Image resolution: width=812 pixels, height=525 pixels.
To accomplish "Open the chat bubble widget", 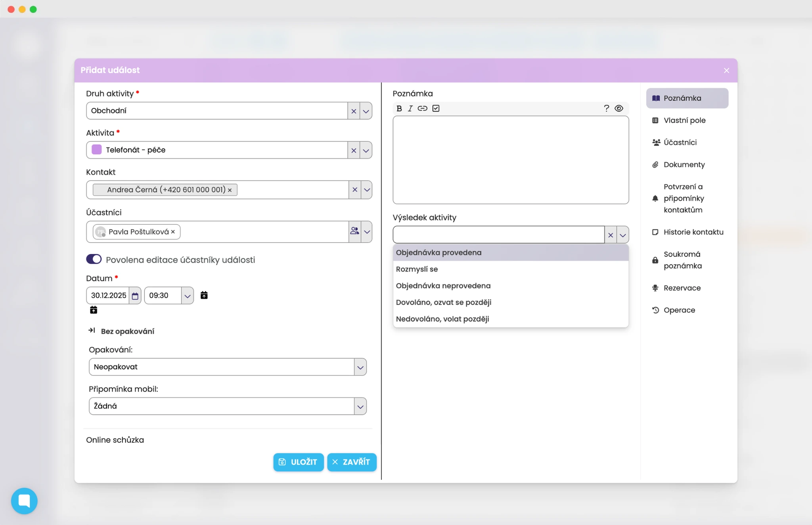I will point(24,501).
